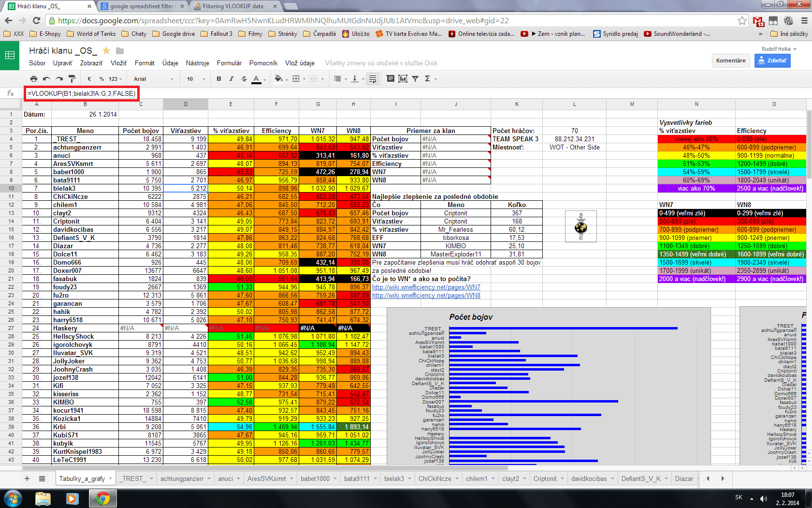Toggle bold formatting
The height and width of the screenshot is (508, 812).
[x=218, y=79]
